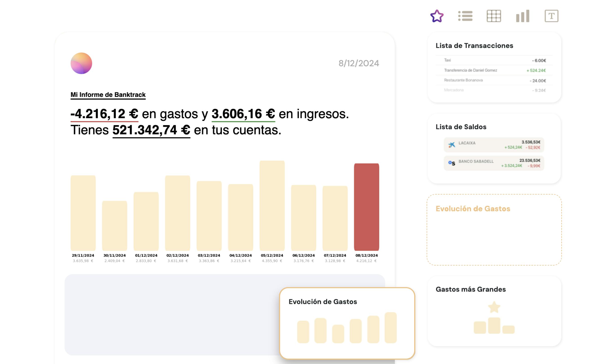Click the 3.606,16 € income amount
Image resolution: width=599 pixels, height=364 pixels.
point(243,114)
